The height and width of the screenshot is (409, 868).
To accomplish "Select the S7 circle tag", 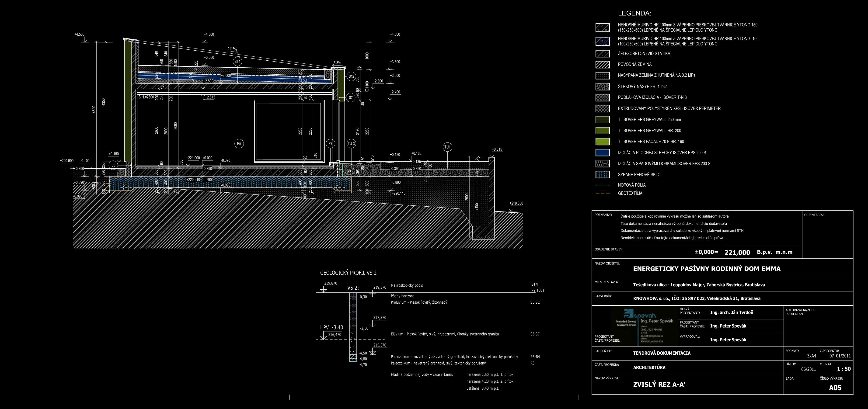I will pos(351,98).
